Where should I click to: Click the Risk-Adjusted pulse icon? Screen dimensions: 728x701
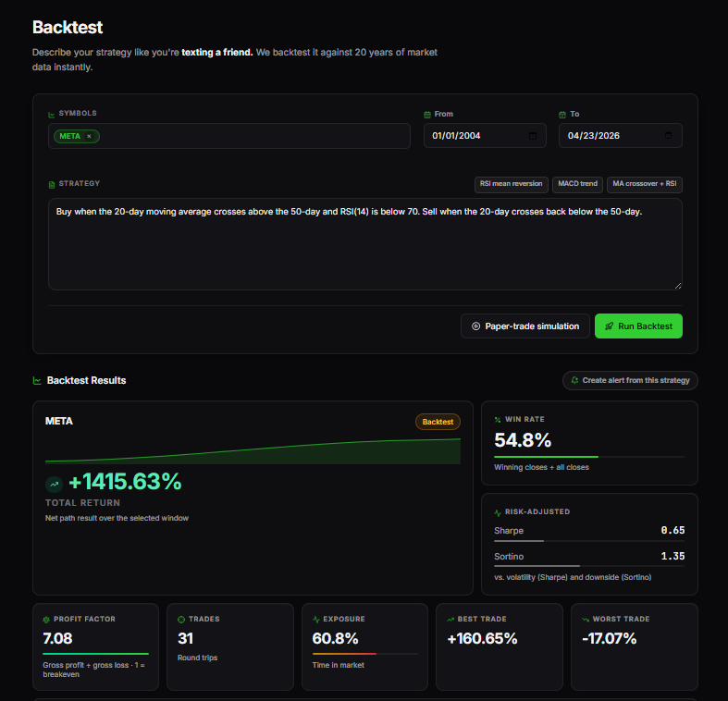click(498, 512)
